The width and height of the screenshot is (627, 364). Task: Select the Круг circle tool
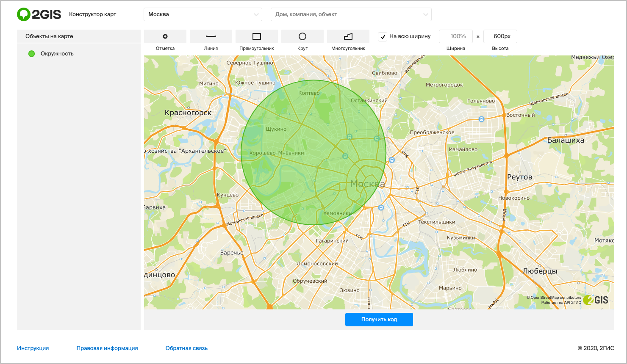tap(302, 36)
